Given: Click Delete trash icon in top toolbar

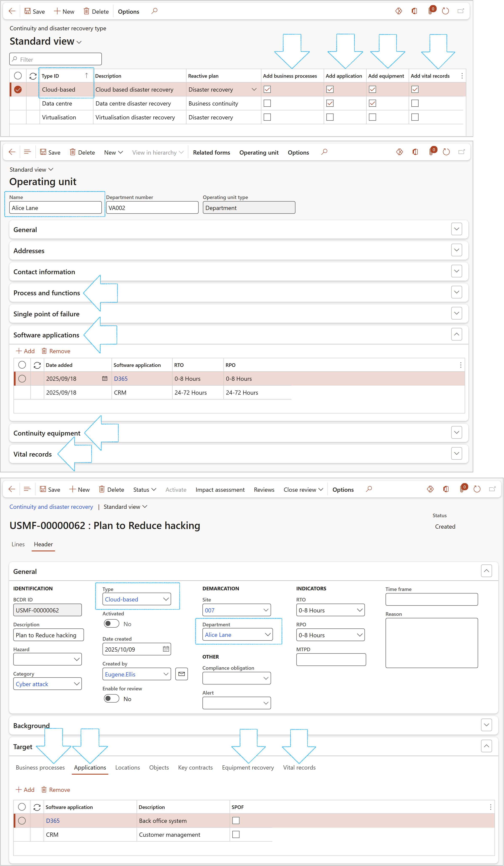Looking at the screenshot, I should tap(86, 11).
